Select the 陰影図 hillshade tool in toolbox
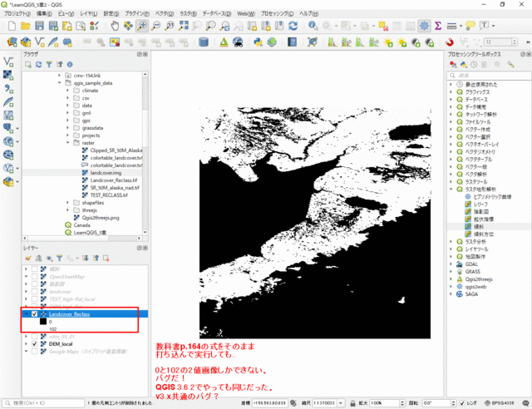 481,211
